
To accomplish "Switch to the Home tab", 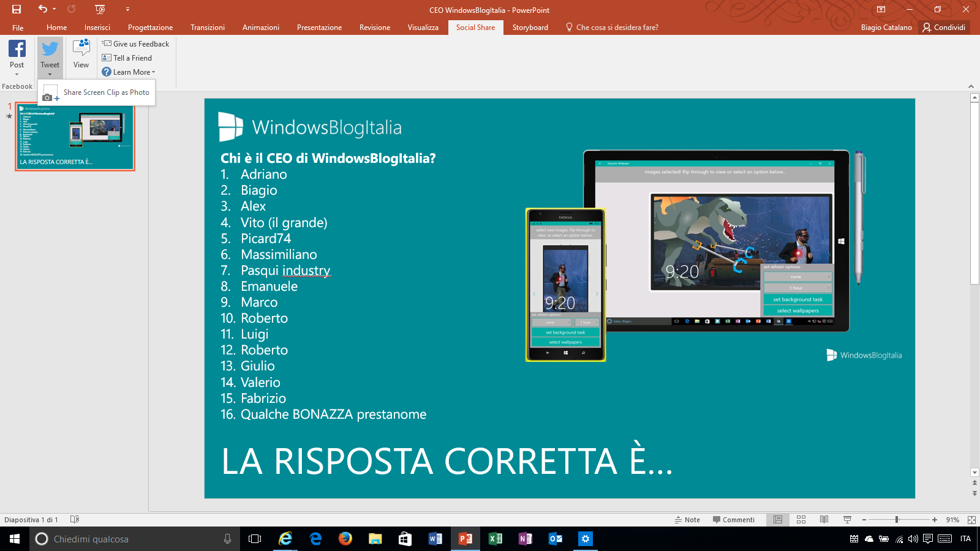I will click(57, 28).
